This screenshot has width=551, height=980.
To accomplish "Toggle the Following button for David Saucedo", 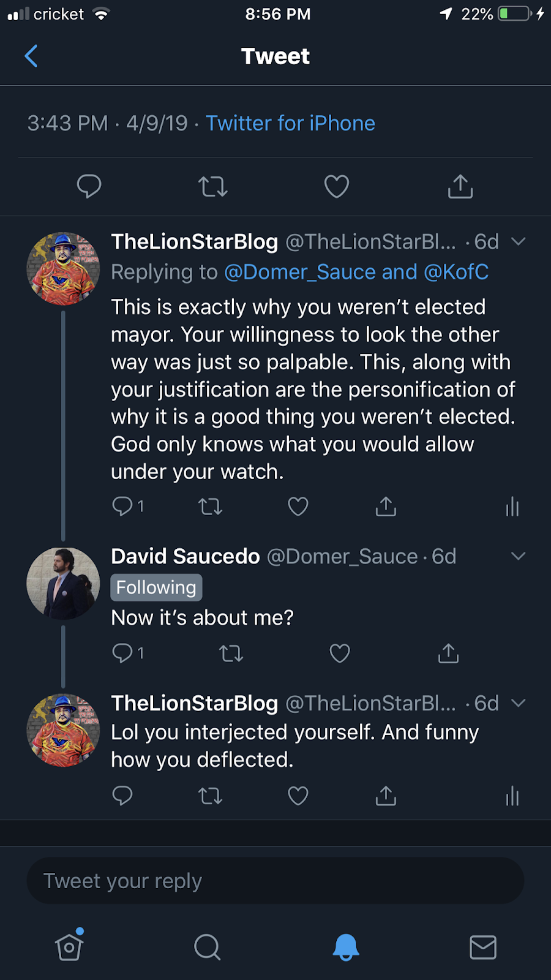I will point(156,587).
